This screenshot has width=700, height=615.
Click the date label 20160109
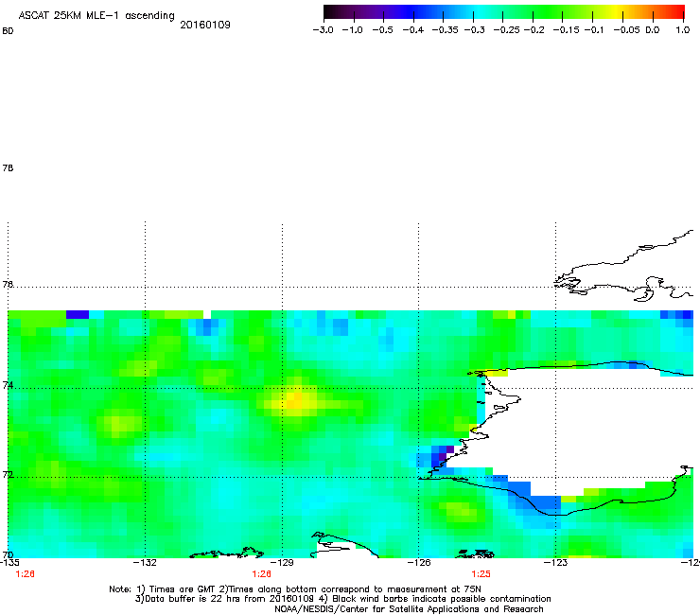205,25
